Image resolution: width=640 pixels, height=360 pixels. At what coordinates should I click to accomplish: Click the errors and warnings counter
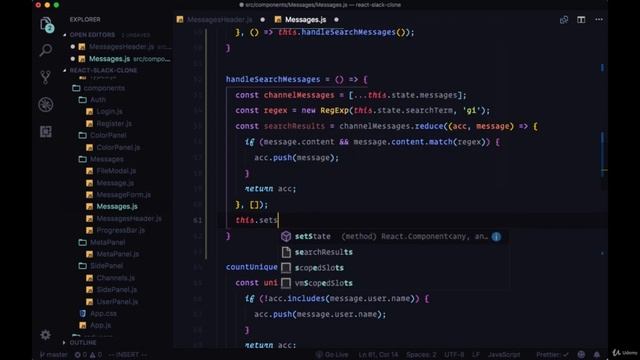[x=88, y=355]
